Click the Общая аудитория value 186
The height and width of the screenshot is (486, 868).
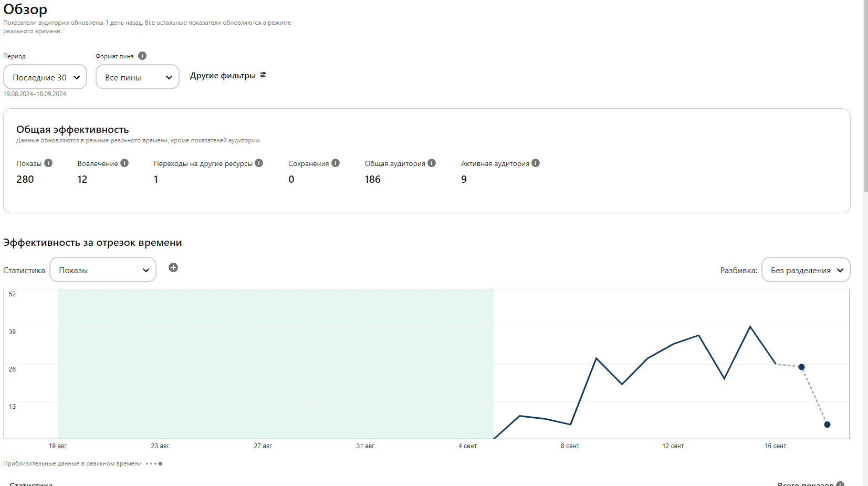click(373, 179)
